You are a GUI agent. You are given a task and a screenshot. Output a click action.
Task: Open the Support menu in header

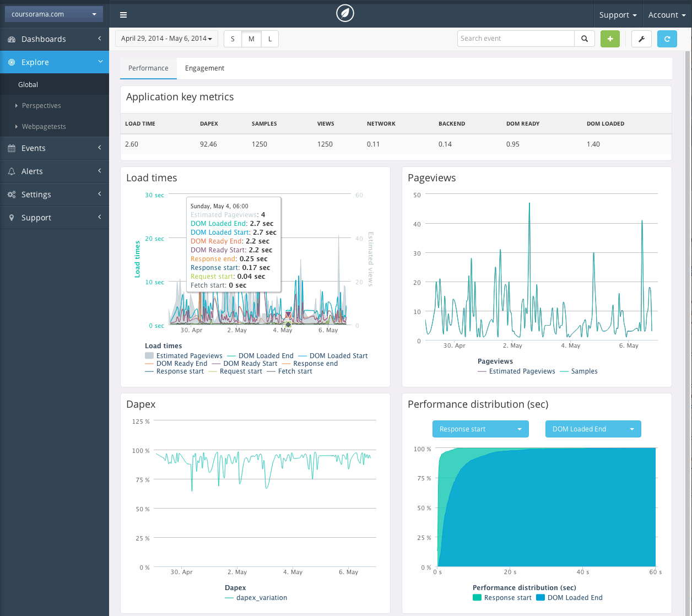pos(618,15)
